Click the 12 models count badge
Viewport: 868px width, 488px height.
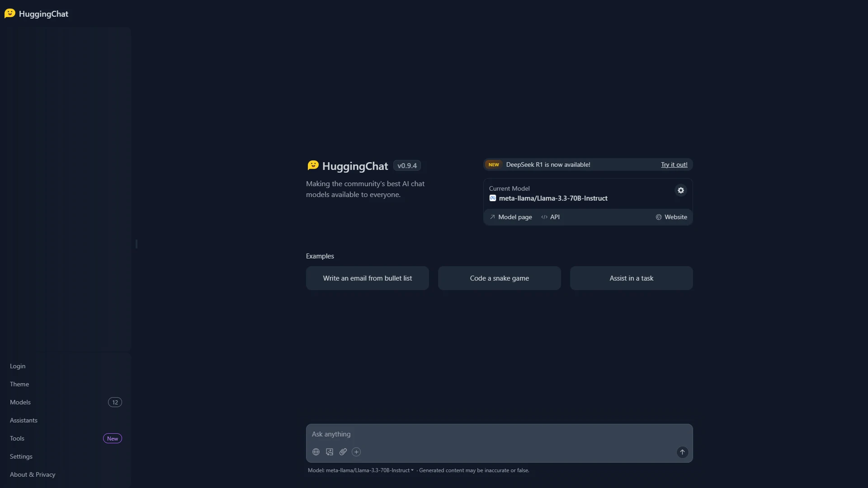tap(115, 402)
